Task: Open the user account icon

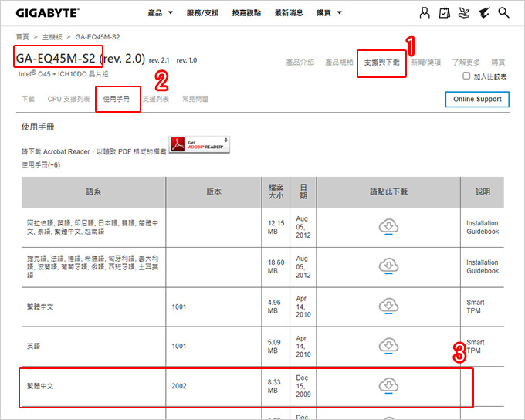Action: (425, 13)
